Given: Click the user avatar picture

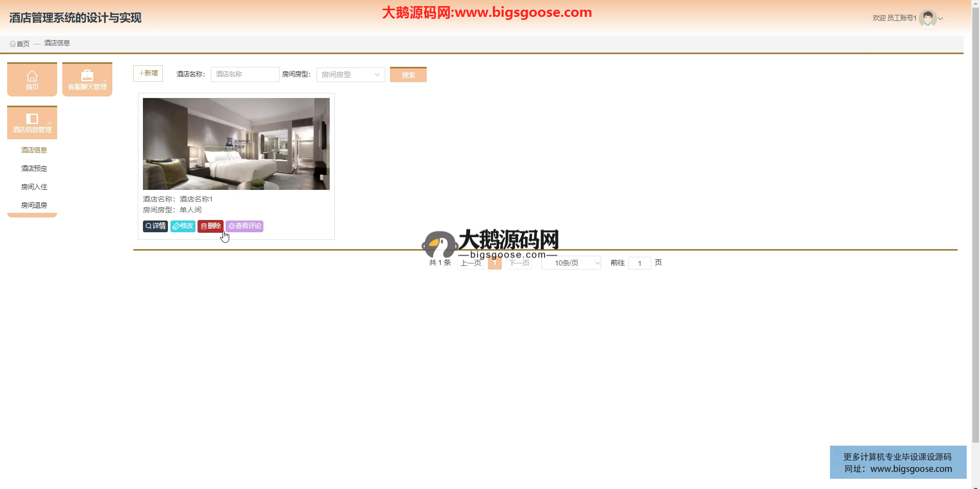Looking at the screenshot, I should tap(927, 18).
